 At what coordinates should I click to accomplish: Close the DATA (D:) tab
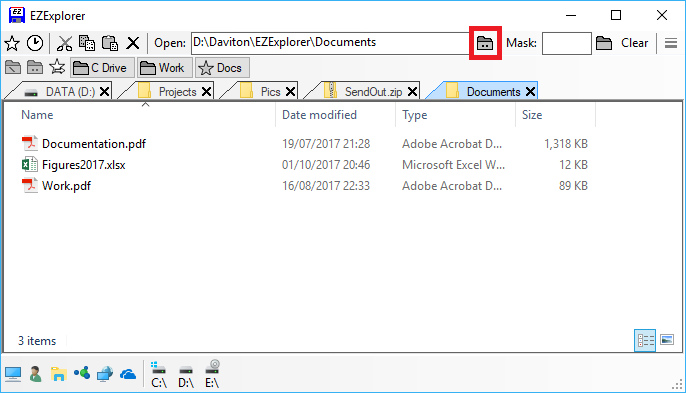(104, 91)
